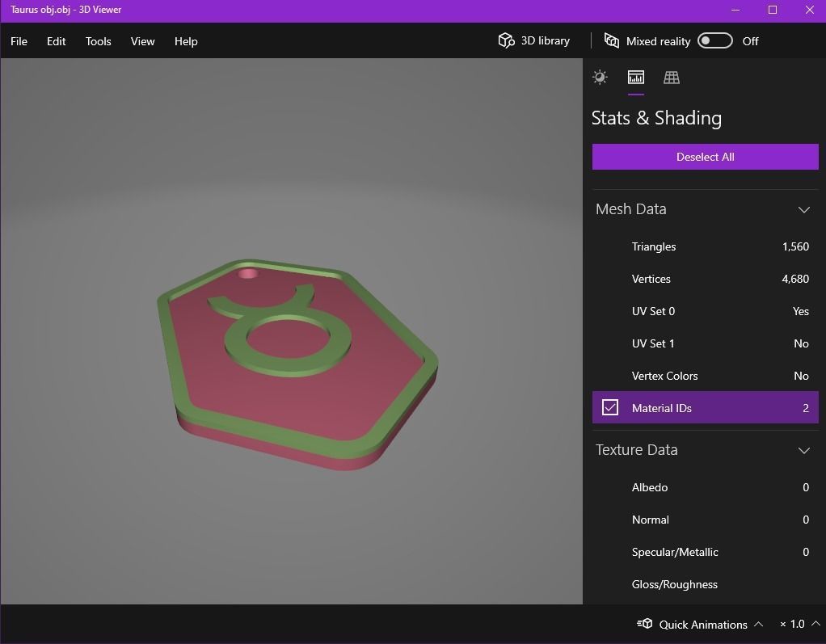Click the 3D library cube icon
The image size is (826, 644).
pos(506,40)
